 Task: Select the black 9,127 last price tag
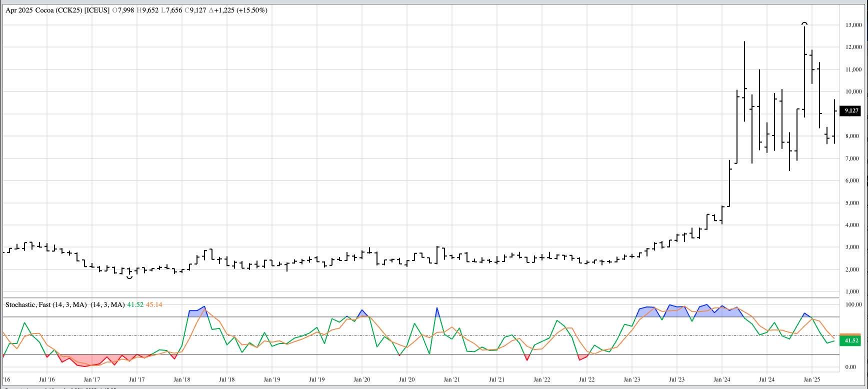(x=850, y=110)
